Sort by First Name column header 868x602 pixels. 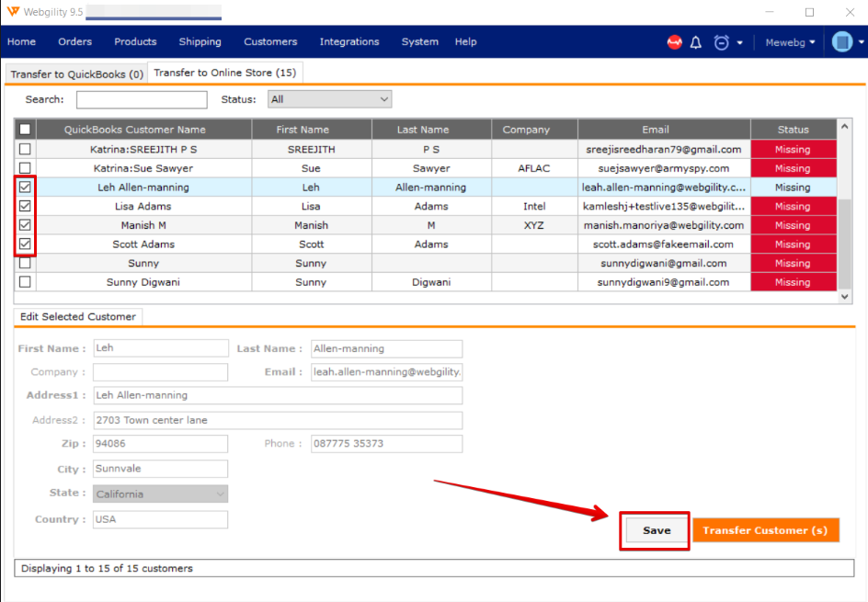[x=312, y=130]
